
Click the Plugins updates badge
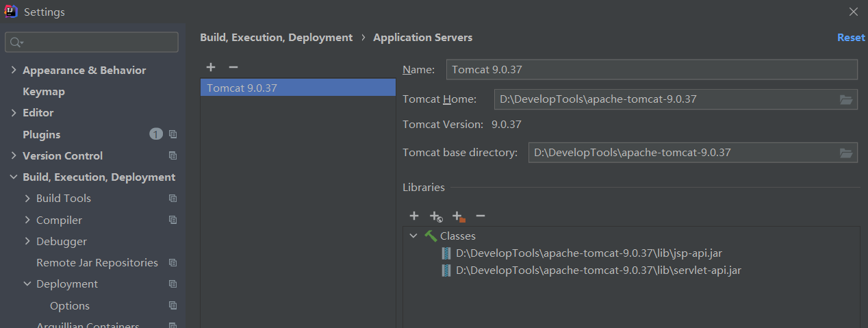tap(156, 134)
